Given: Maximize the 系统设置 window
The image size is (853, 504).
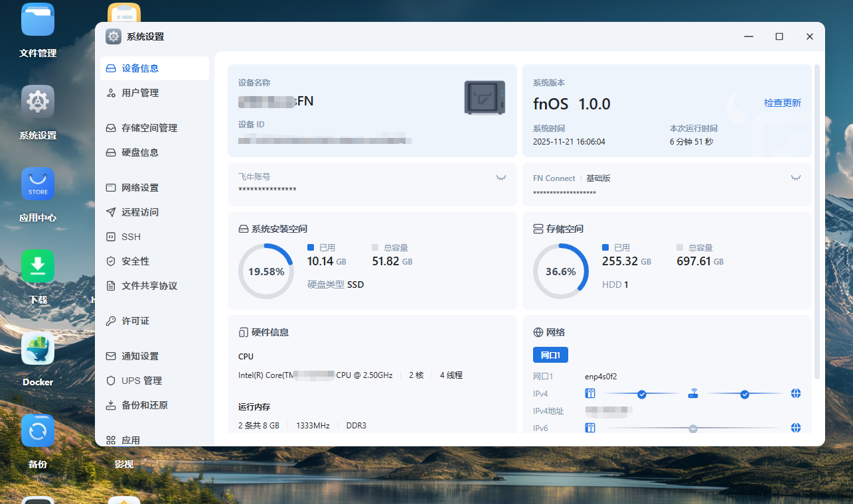Looking at the screenshot, I should pos(779,36).
